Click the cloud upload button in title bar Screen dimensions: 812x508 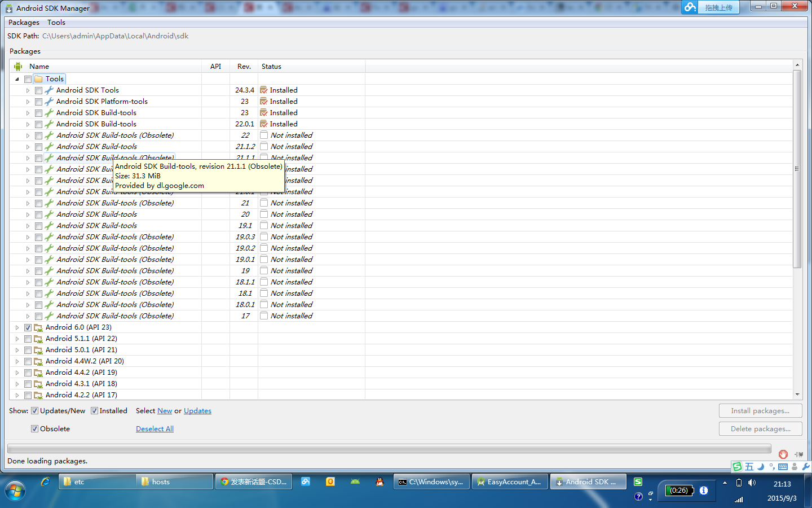pyautogui.click(x=710, y=7)
